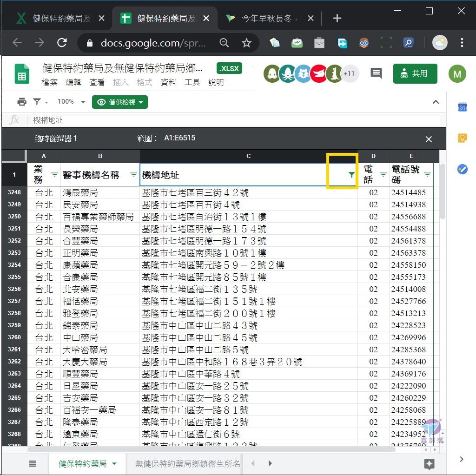Click the glasses-face extension icon
Screen dimensions: 476x475
pyautogui.click(x=364, y=43)
